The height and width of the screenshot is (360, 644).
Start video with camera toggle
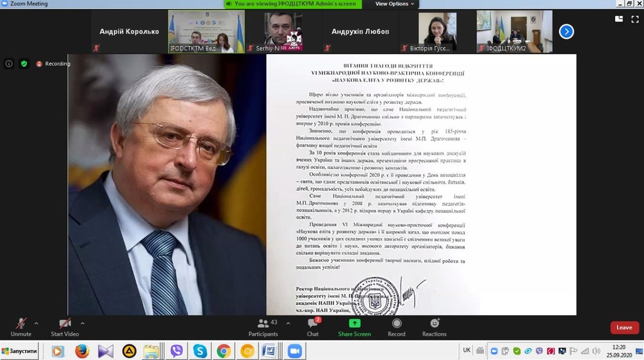click(x=65, y=326)
